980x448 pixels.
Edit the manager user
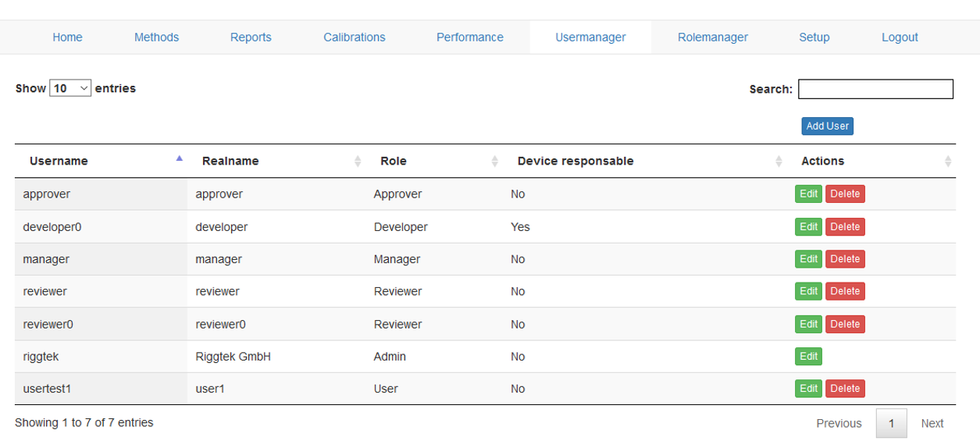pyautogui.click(x=808, y=259)
